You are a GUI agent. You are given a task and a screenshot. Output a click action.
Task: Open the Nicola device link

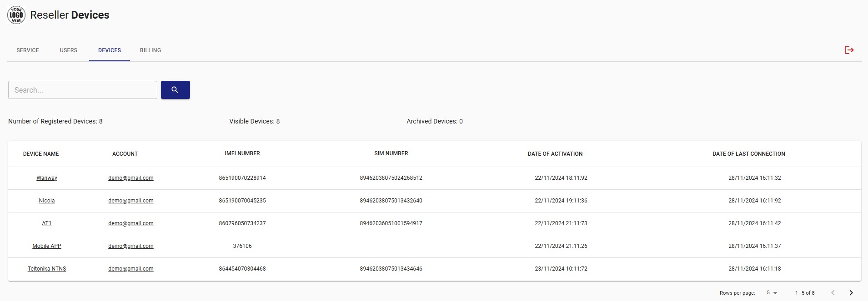(x=47, y=201)
